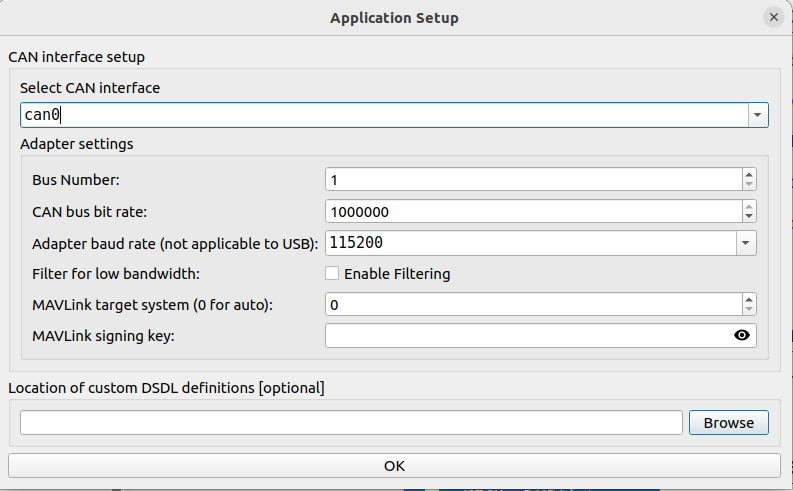
Task: Click the custom DSDL definitions path field
Action: point(351,423)
